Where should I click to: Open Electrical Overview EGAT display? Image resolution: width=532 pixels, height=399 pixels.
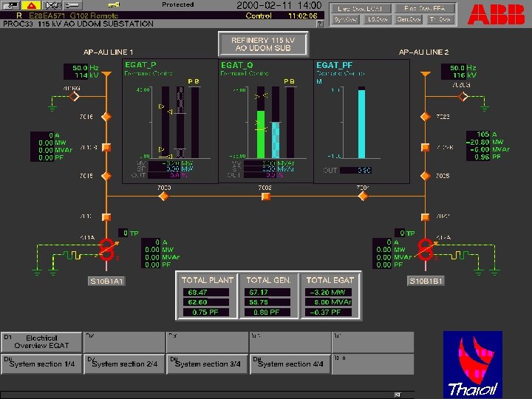[x=41, y=342]
